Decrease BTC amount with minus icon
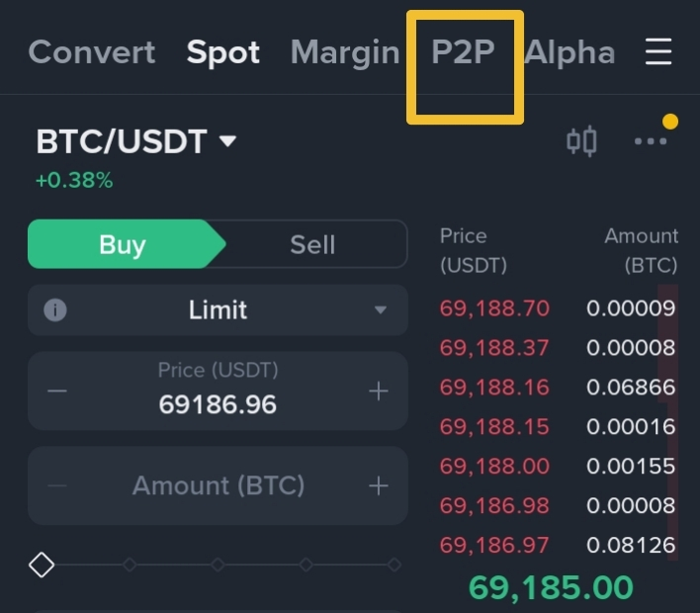The height and width of the screenshot is (613, 700). coord(57,485)
